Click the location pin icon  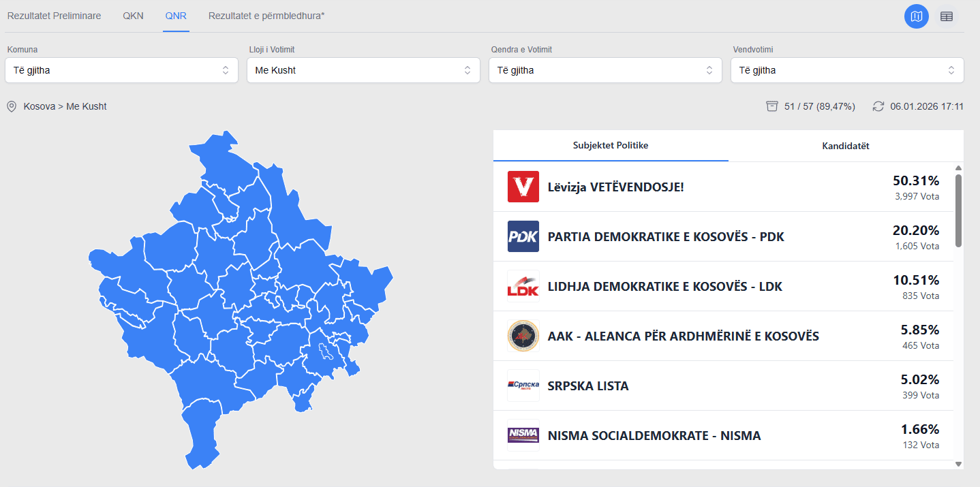pyautogui.click(x=12, y=106)
